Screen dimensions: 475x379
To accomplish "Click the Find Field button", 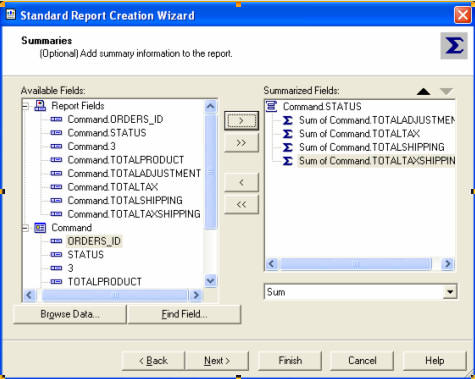I will [x=184, y=314].
